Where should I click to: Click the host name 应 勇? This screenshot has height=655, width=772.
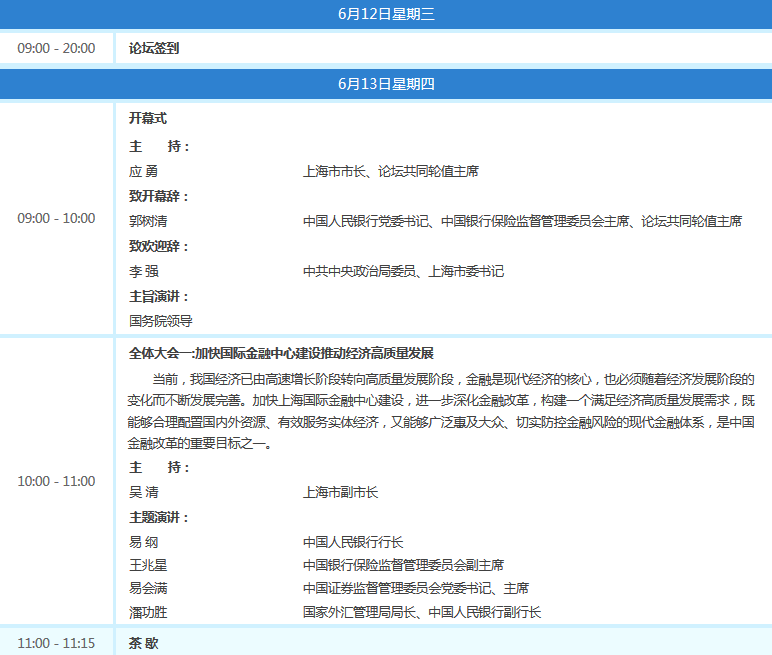click(x=144, y=171)
